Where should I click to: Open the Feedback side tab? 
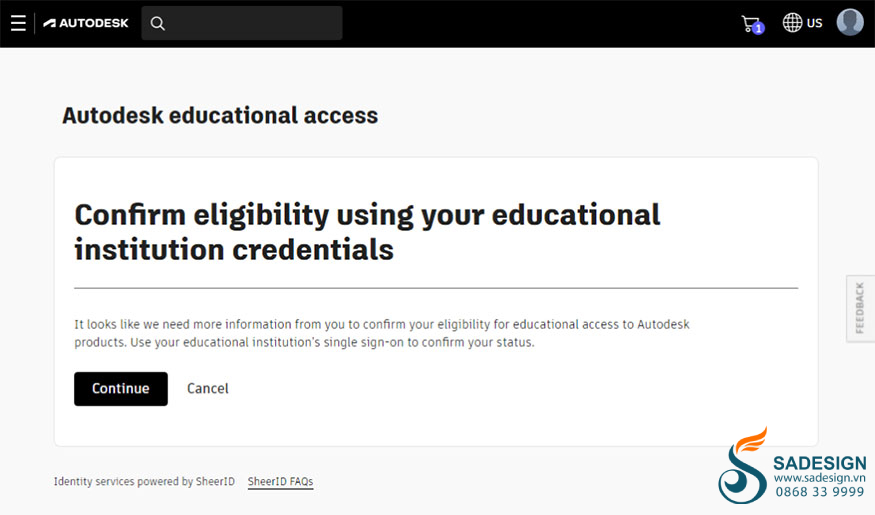pyautogui.click(x=860, y=308)
